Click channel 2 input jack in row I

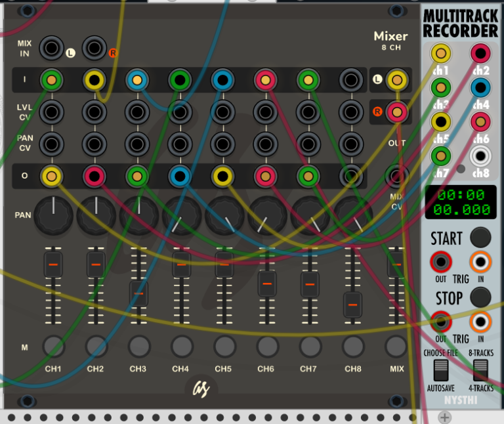coord(94,79)
